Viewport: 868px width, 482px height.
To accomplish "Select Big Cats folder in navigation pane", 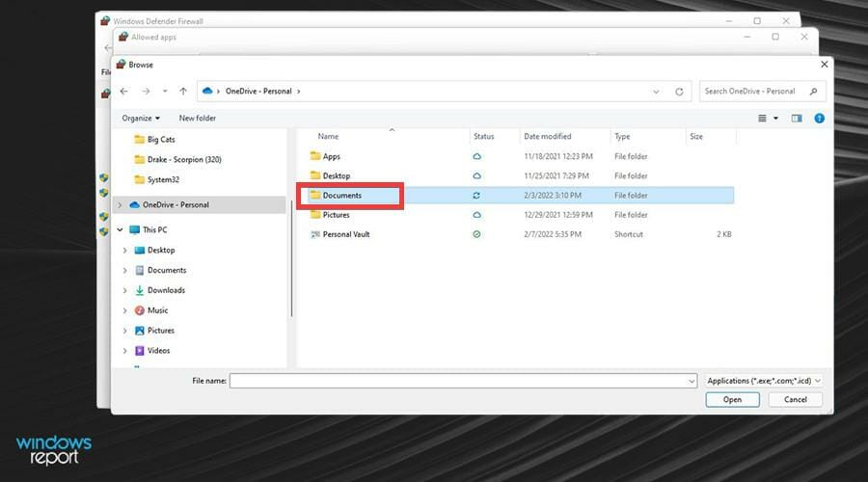I will pyautogui.click(x=155, y=140).
